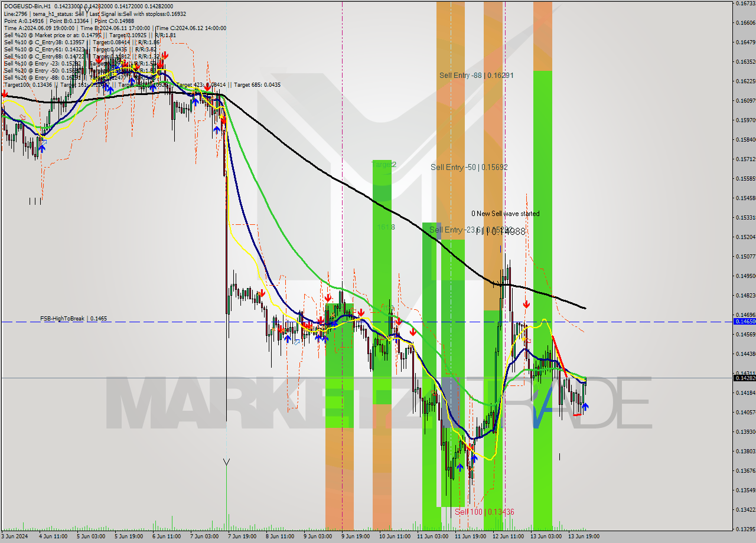
Task: Click the '7 Jun 19:00' time label
Action: (242, 537)
